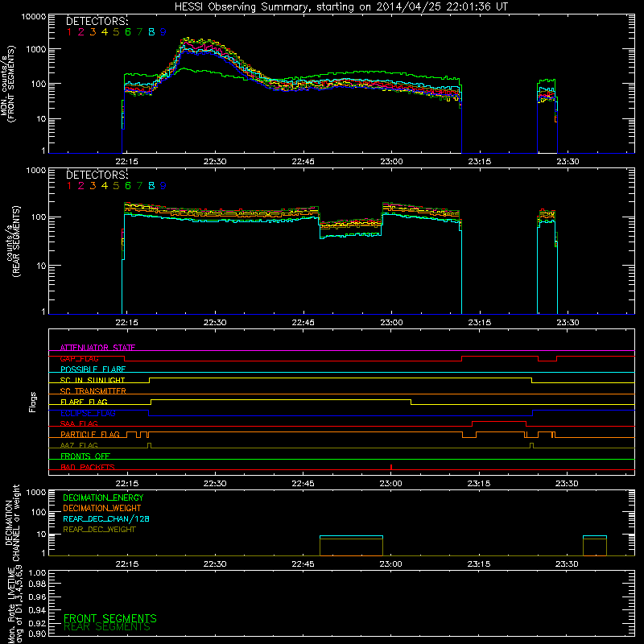Click the 23:30 tick label under decimation plot
The width and height of the screenshot is (644, 644).
(567, 564)
